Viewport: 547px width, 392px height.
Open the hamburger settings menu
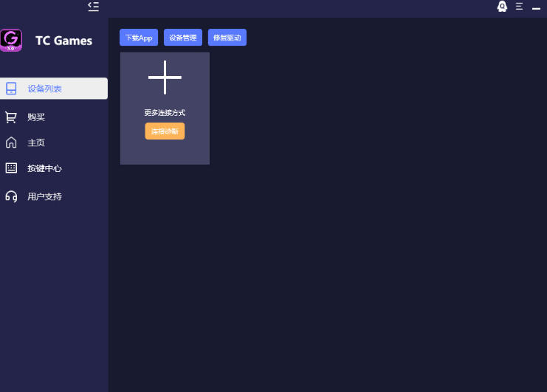[x=519, y=7]
